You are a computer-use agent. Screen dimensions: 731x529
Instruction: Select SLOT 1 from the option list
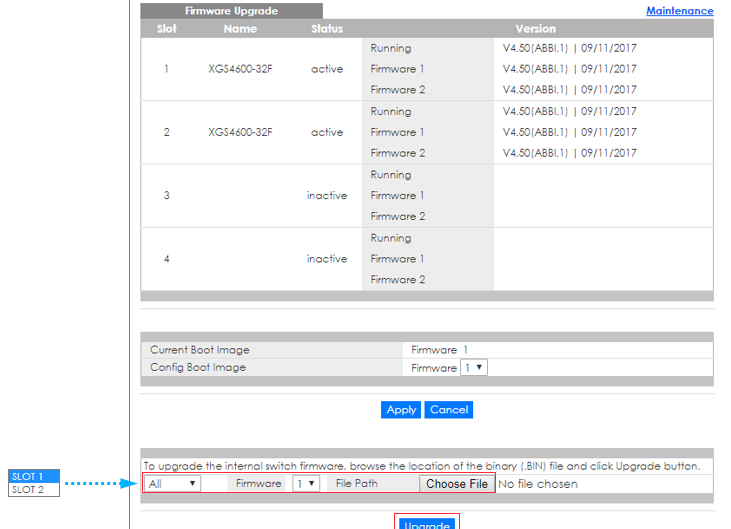pyautogui.click(x=34, y=477)
